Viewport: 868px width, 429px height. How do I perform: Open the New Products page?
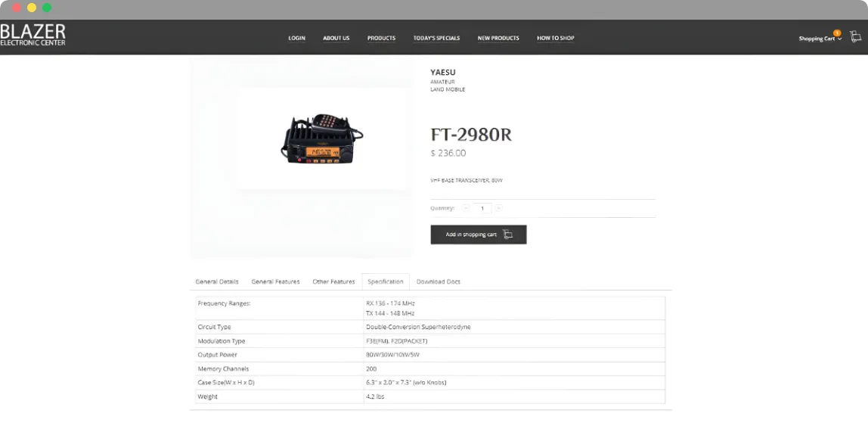tap(498, 39)
